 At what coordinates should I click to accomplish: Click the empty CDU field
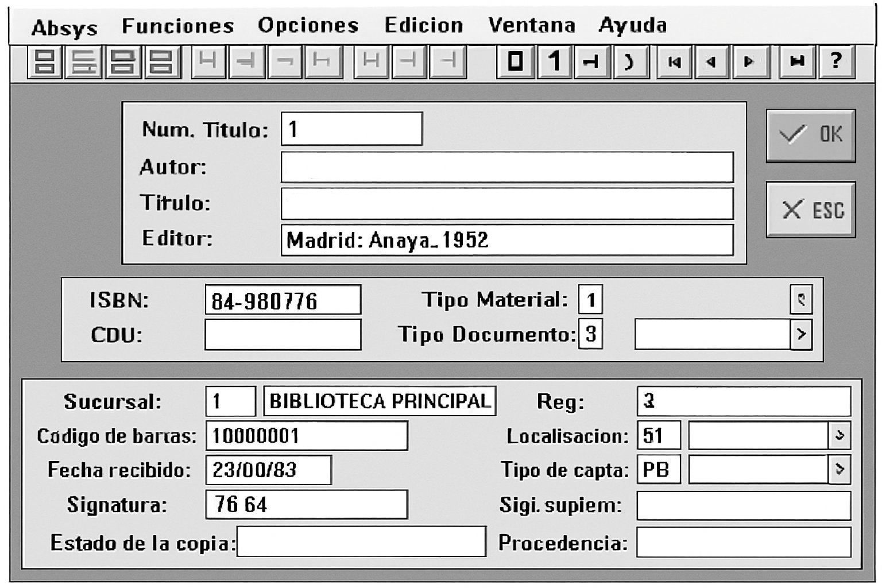pyautogui.click(x=283, y=334)
